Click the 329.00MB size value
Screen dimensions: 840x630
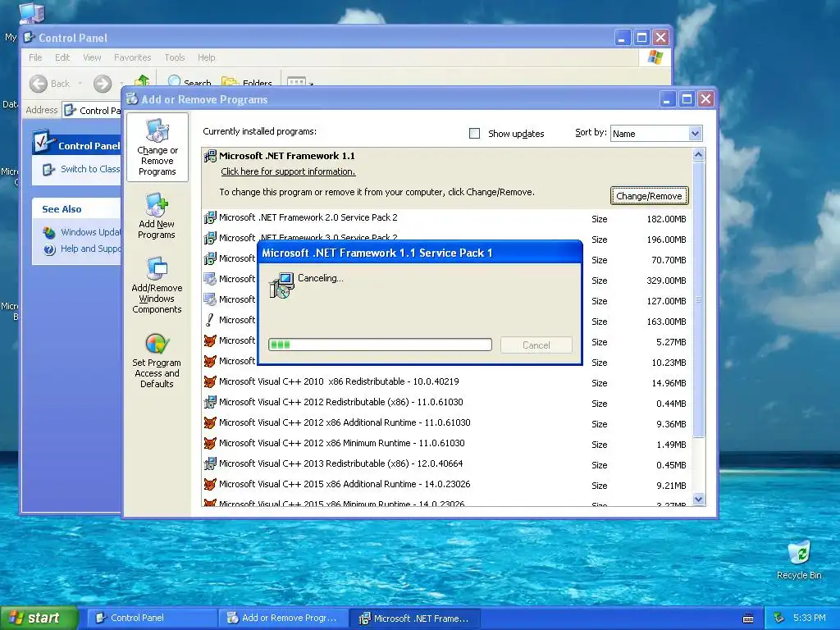point(666,281)
